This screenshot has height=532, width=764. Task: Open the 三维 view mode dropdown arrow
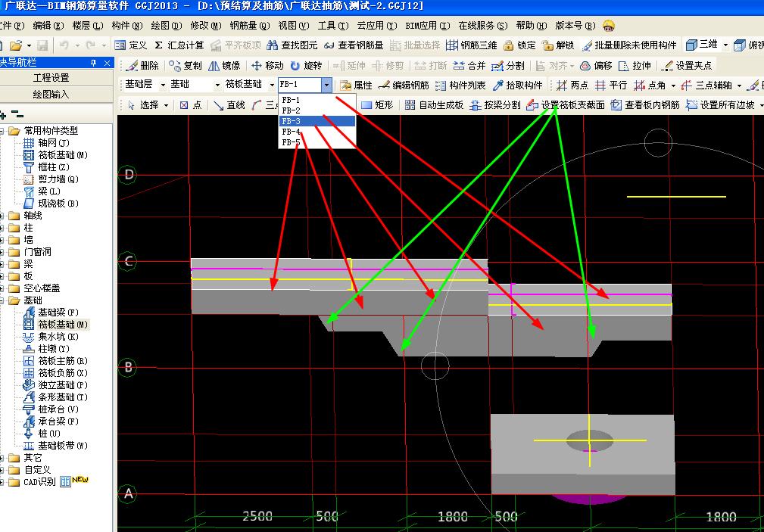[725, 45]
